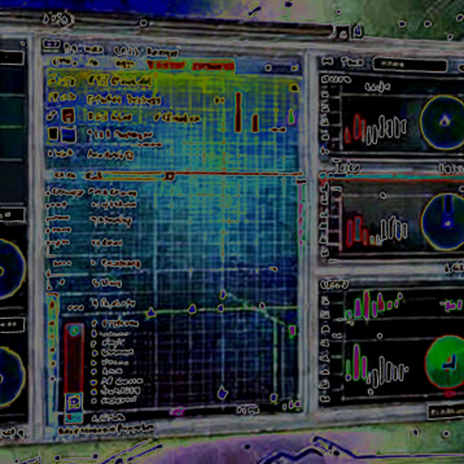Screen dimensions: 464x464
Task: Click the green circular dial in the lower right panel
Action: click(446, 362)
